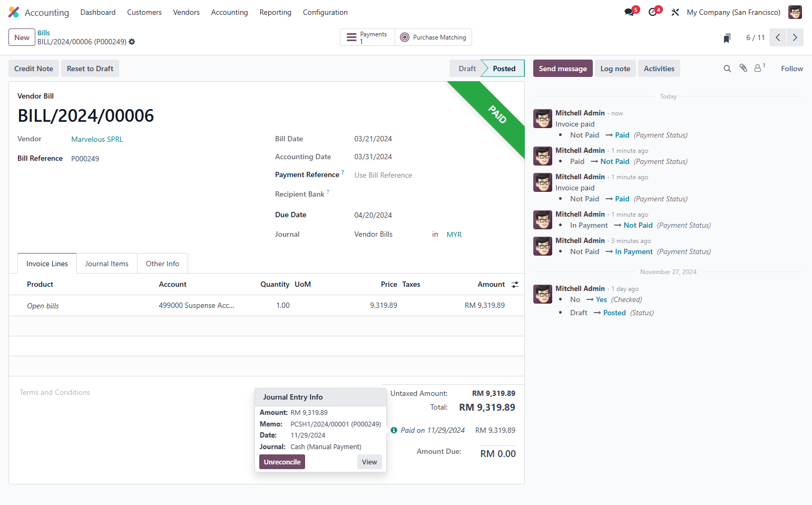Open Purchase Matching smart button
Screen dimensions: 812x505
click(433, 37)
